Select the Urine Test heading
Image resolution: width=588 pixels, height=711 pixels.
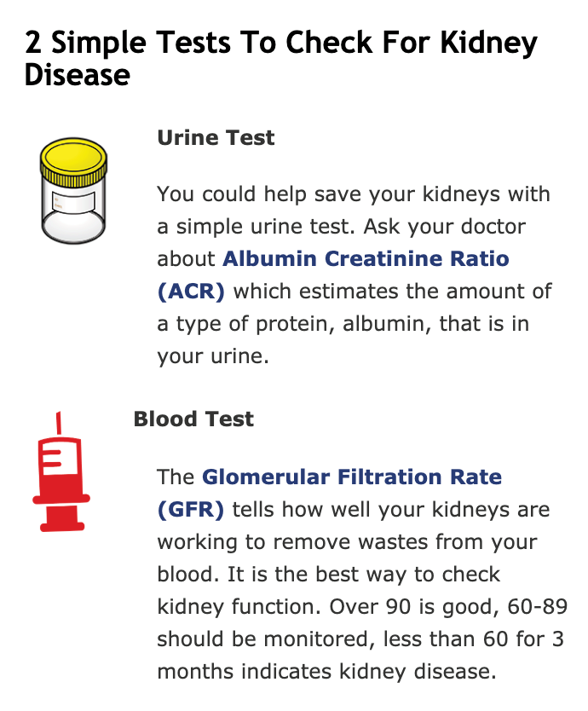coord(216,137)
